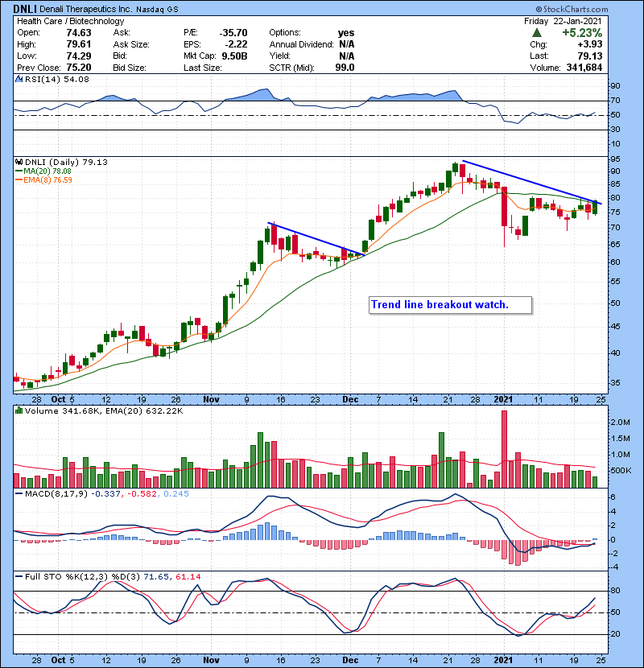Click the Chg value +3.93
The height and width of the screenshot is (668, 644).
pos(590,44)
